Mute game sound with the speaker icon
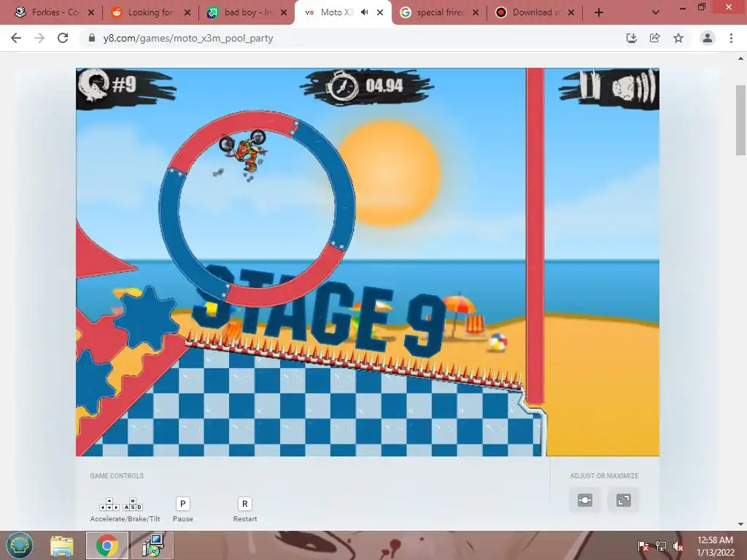 coord(635,87)
